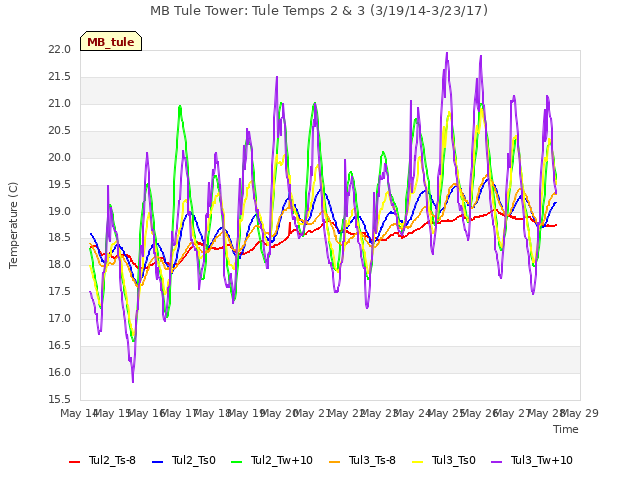Click the 16.0 y-axis tick label

coord(60,373)
